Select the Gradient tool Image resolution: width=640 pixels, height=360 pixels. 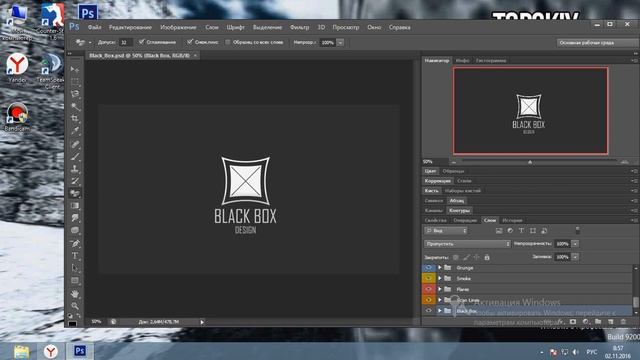pyautogui.click(x=75, y=206)
